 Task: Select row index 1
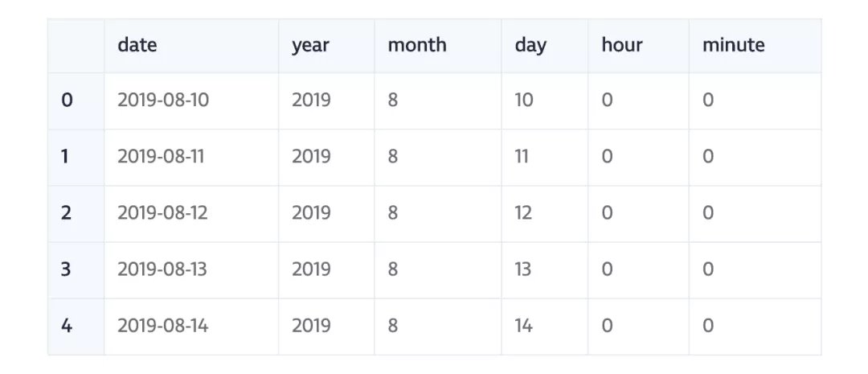(66, 157)
